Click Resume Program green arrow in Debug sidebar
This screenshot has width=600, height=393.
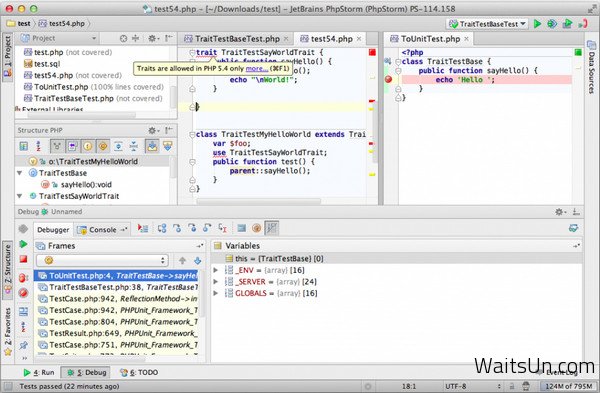23,244
